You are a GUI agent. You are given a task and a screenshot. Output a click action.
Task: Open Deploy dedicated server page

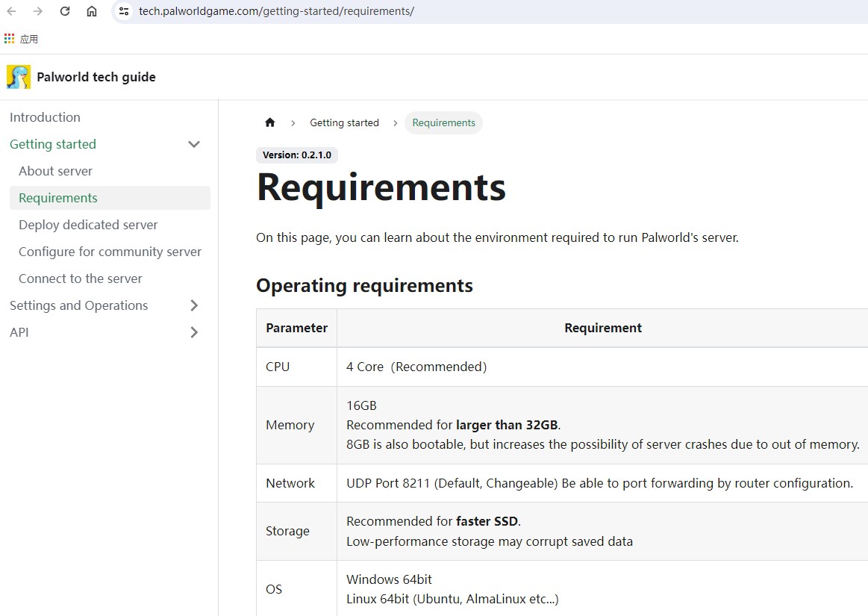click(88, 225)
